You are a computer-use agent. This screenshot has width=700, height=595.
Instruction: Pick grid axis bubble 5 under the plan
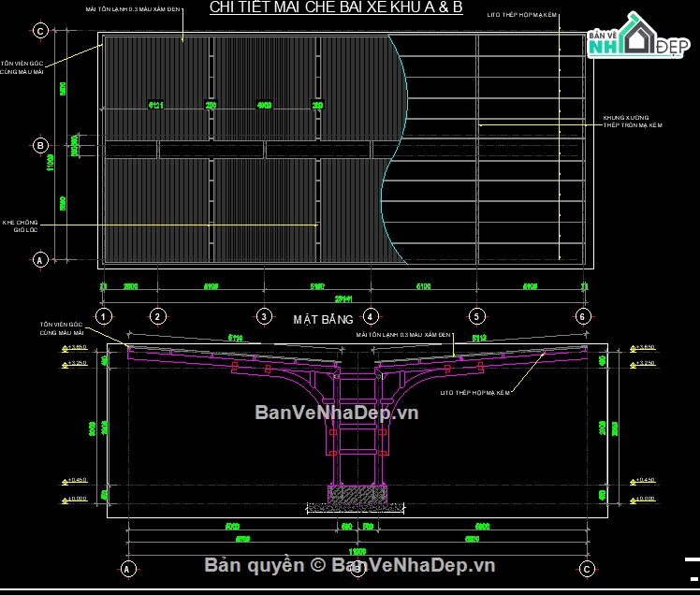(476, 317)
